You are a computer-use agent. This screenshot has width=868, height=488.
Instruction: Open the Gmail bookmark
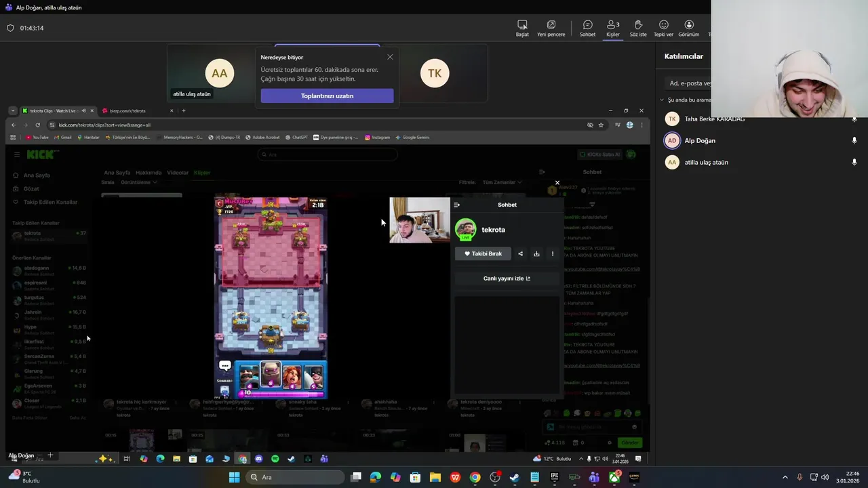pos(62,137)
